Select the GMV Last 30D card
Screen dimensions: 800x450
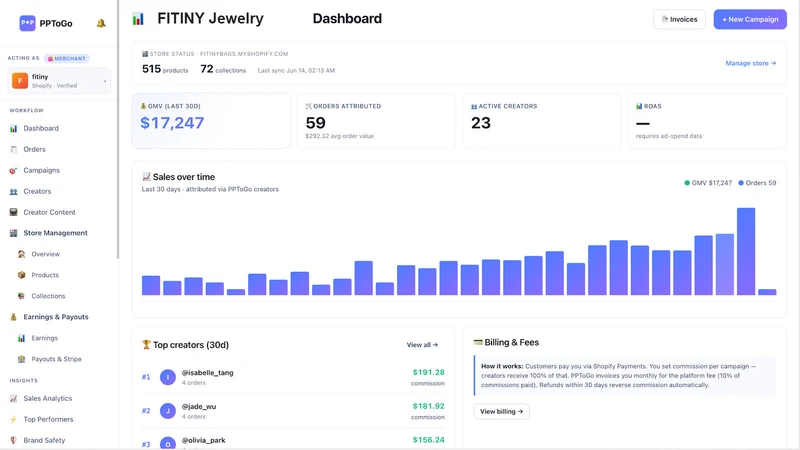pyautogui.click(x=211, y=121)
